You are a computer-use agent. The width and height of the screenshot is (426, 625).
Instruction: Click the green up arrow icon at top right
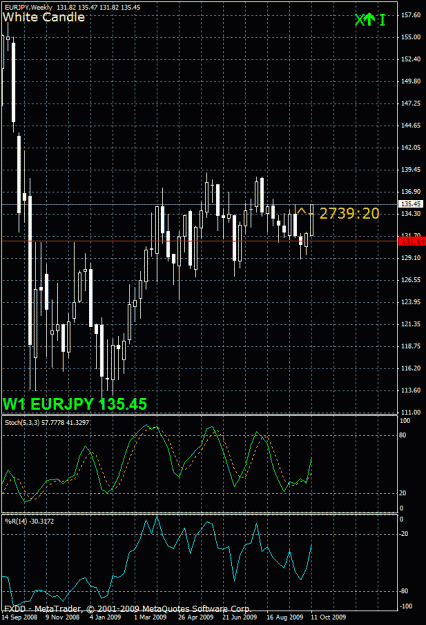pyautogui.click(x=369, y=19)
